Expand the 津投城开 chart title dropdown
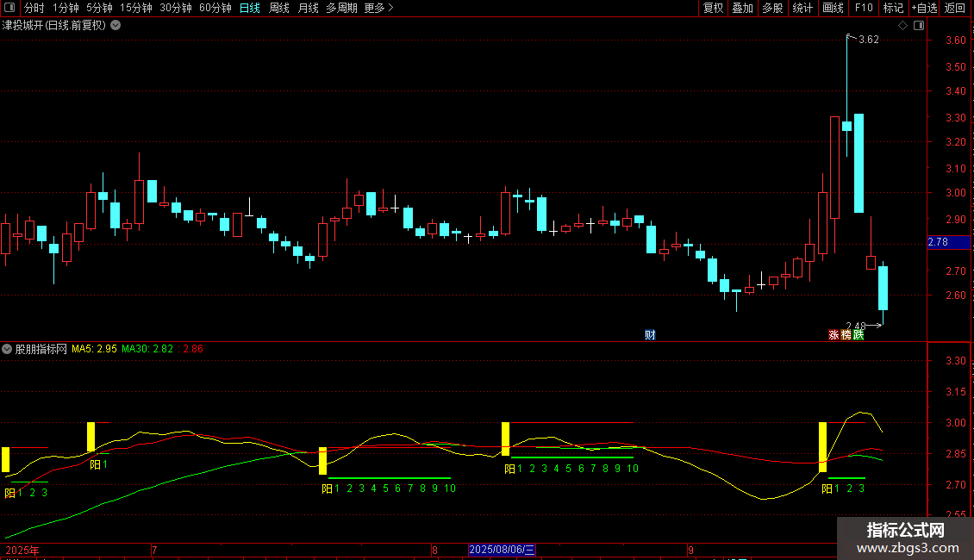Image resolution: width=974 pixels, height=560 pixels. pyautogui.click(x=116, y=26)
